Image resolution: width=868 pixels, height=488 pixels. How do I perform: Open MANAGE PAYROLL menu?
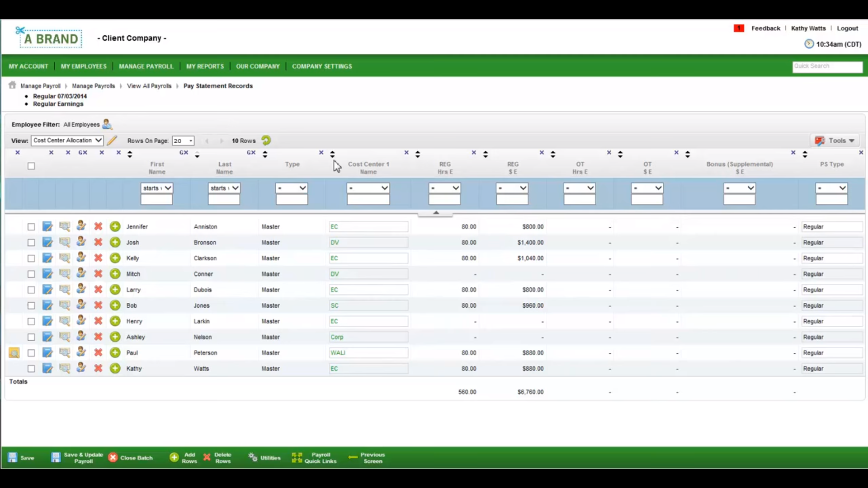click(x=146, y=66)
